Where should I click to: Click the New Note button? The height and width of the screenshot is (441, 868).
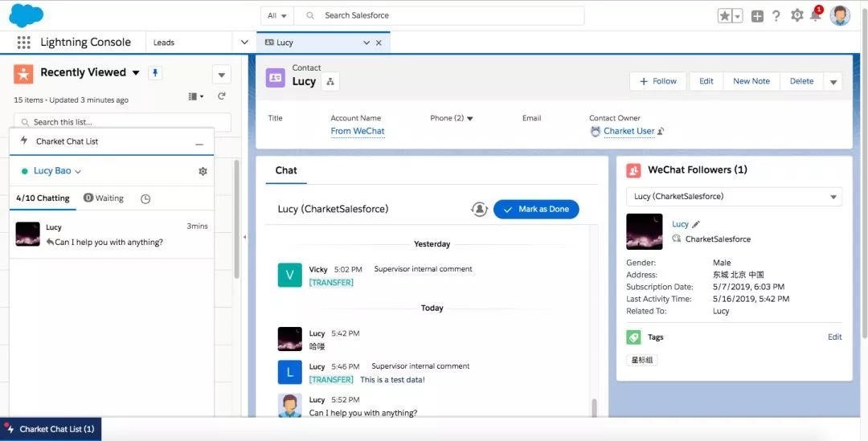click(751, 81)
